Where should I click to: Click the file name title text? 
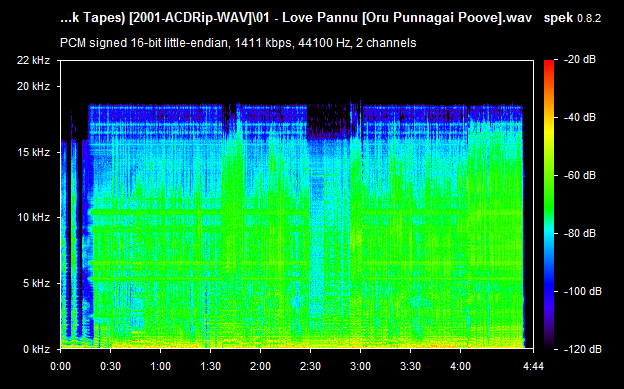pyautogui.click(x=296, y=18)
